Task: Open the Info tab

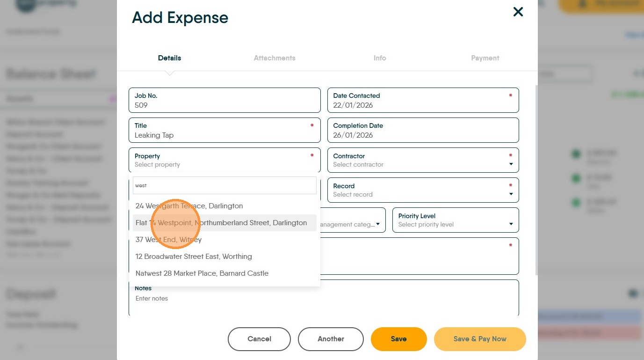Action: coord(380,58)
